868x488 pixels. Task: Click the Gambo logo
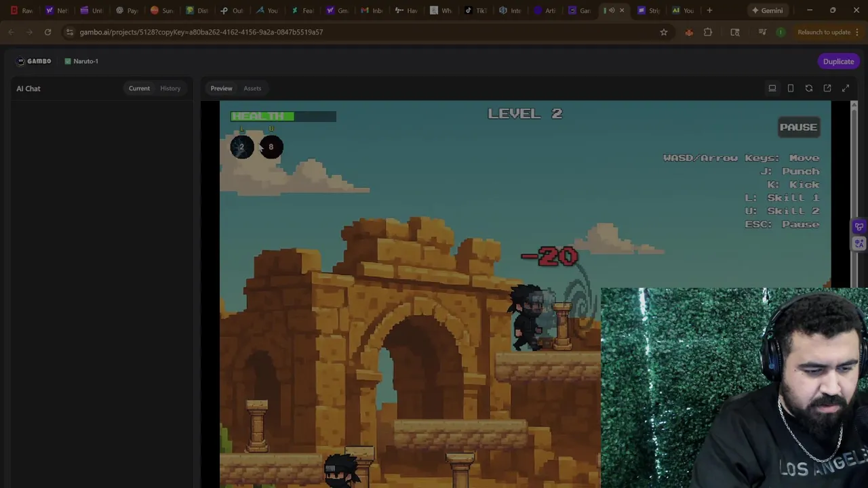(x=34, y=61)
